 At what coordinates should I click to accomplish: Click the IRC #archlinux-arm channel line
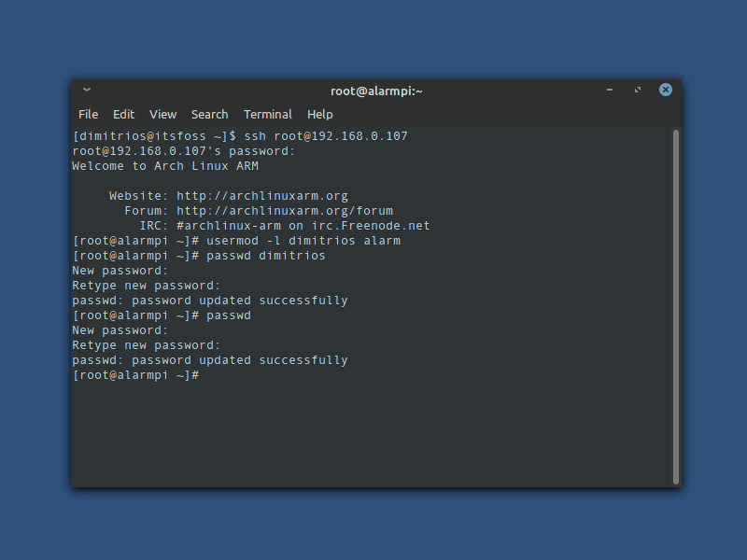285,226
